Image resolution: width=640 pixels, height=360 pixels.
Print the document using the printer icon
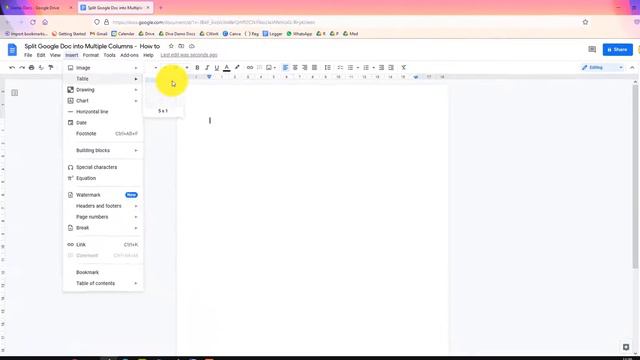click(31, 67)
